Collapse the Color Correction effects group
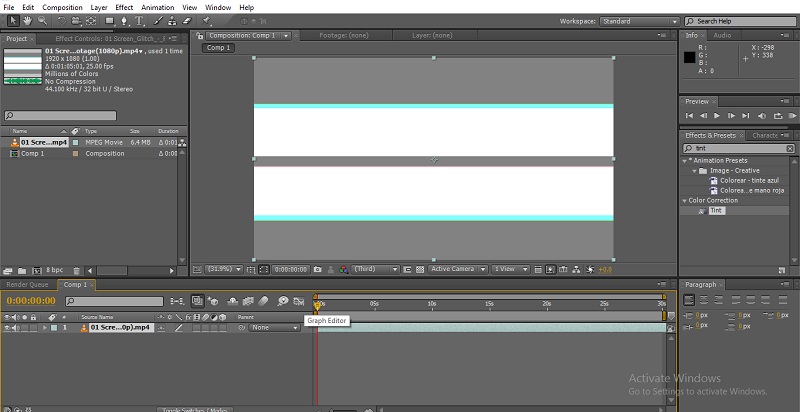 [685, 200]
